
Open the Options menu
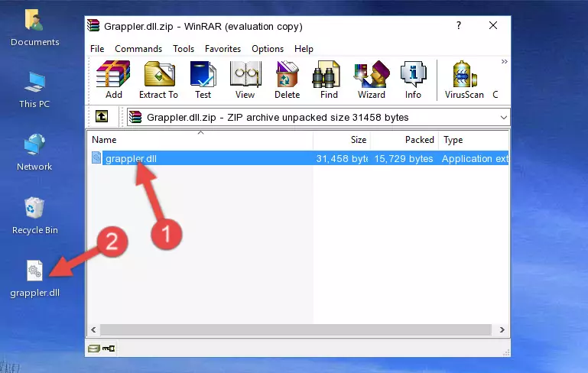click(268, 49)
